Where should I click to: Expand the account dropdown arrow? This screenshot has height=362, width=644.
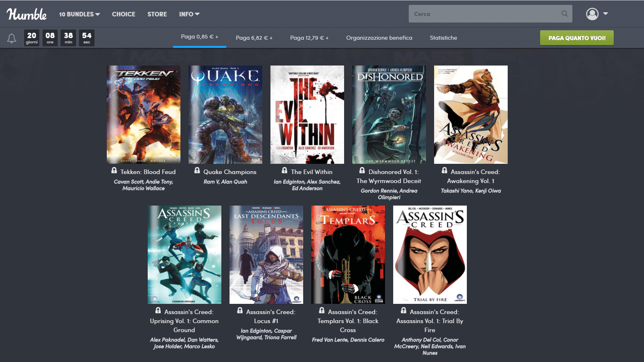(x=606, y=14)
